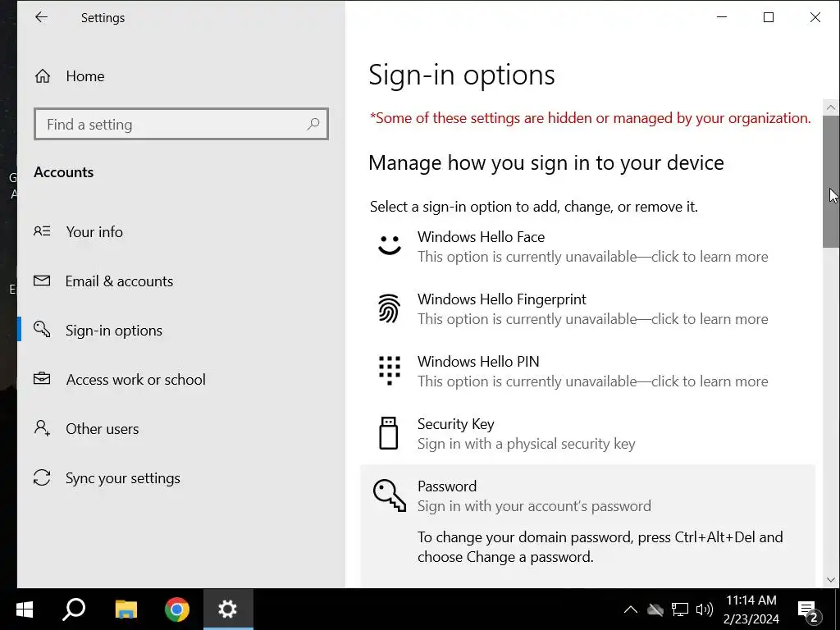Maximize the Settings window
Viewport: 840px width, 630px height.
(769, 17)
